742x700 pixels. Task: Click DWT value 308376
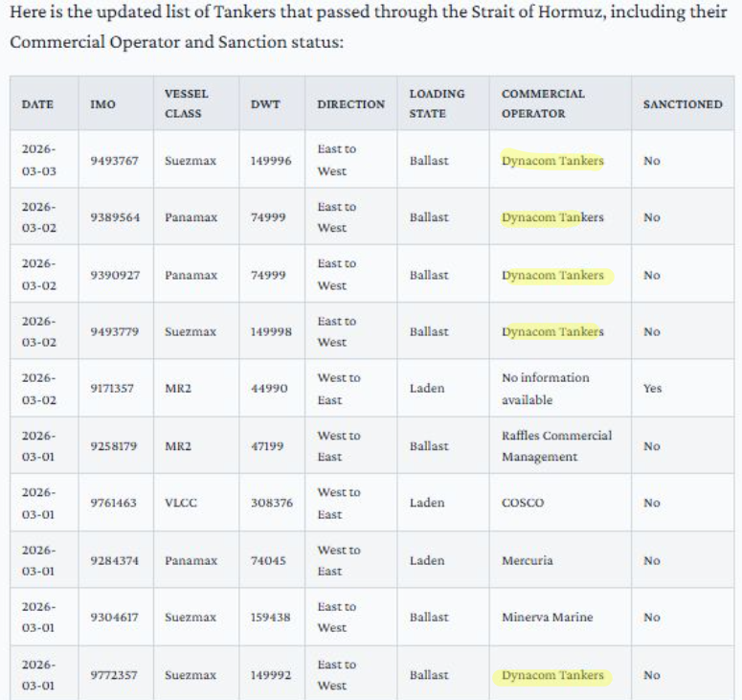pos(272,503)
